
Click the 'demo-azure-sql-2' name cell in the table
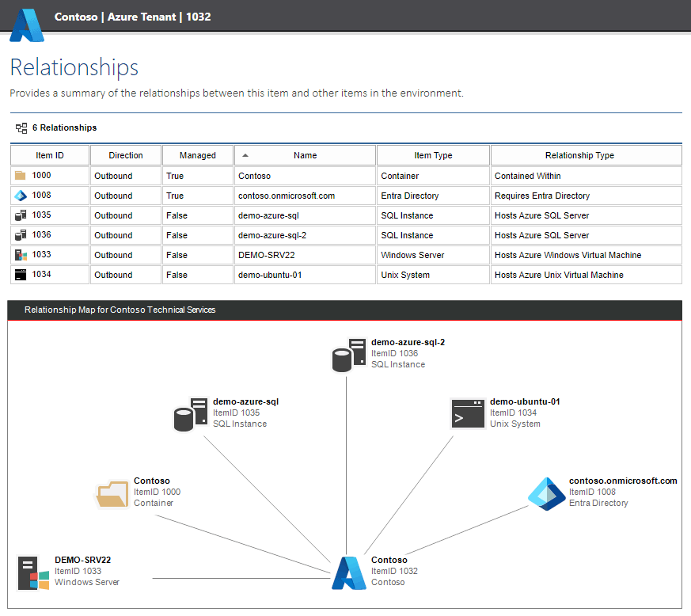click(305, 235)
